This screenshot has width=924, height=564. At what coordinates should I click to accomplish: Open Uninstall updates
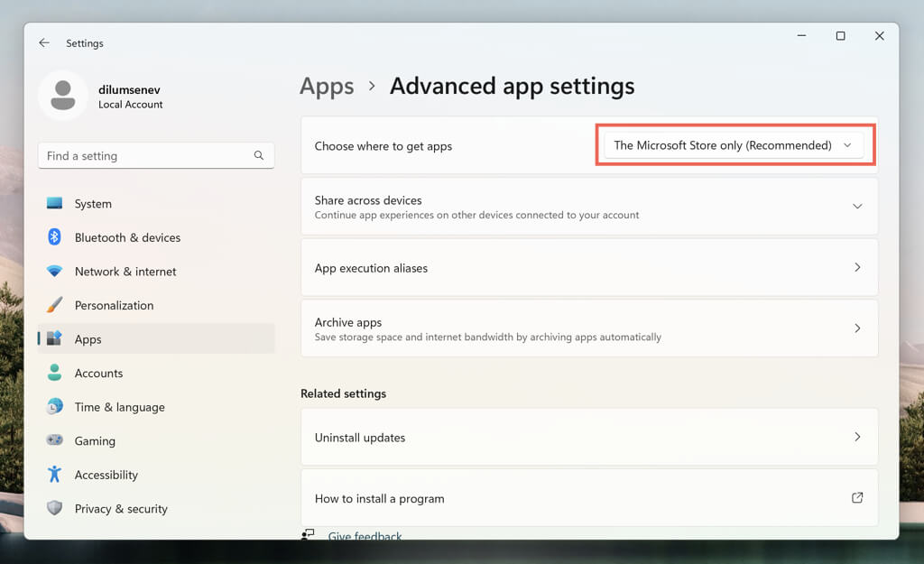coord(588,438)
